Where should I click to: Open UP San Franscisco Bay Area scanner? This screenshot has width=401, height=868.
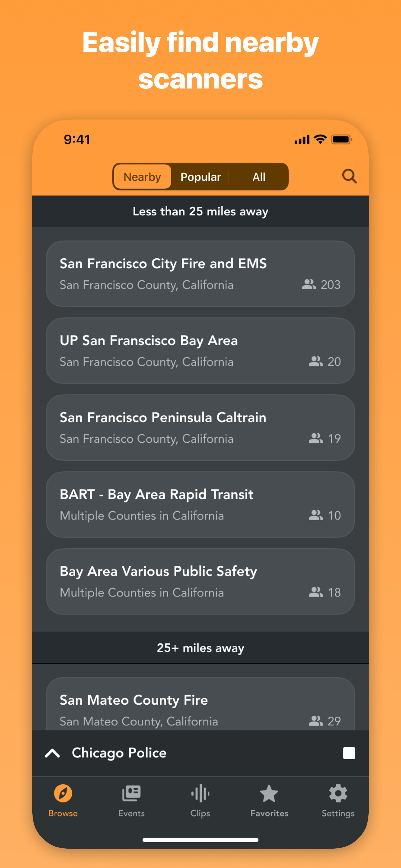click(200, 350)
